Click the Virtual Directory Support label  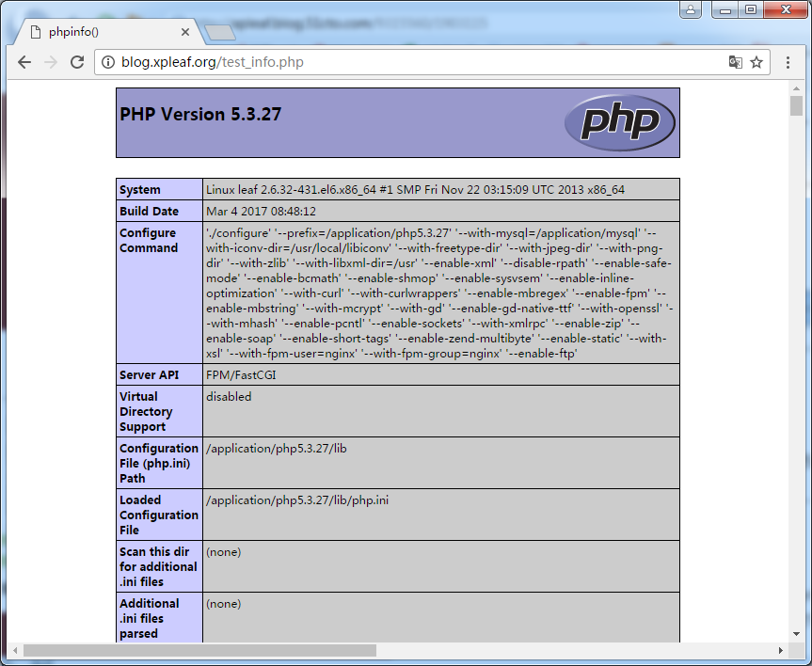point(146,412)
